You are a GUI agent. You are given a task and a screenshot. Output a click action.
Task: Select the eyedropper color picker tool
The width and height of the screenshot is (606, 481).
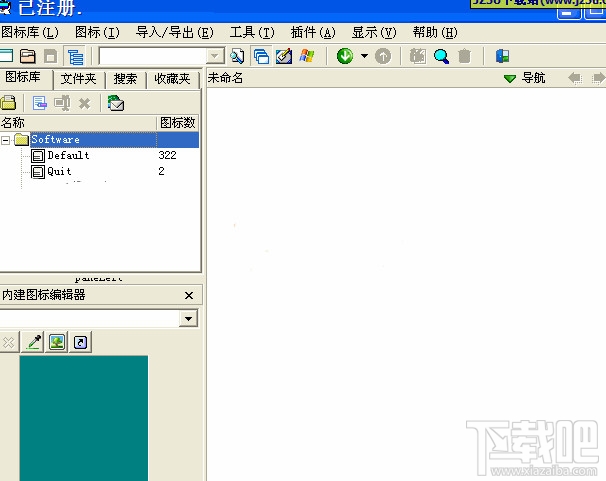(34, 342)
